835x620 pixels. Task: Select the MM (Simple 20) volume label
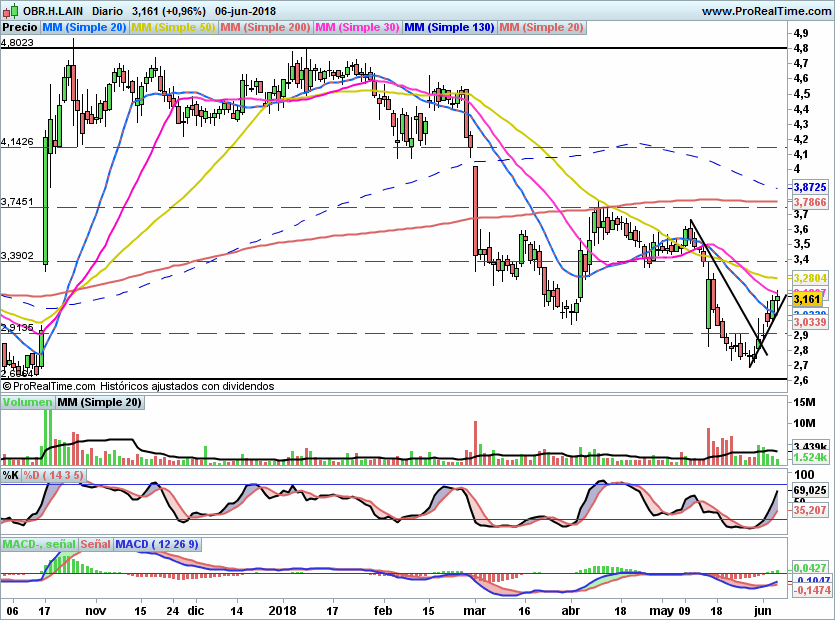coord(99,402)
